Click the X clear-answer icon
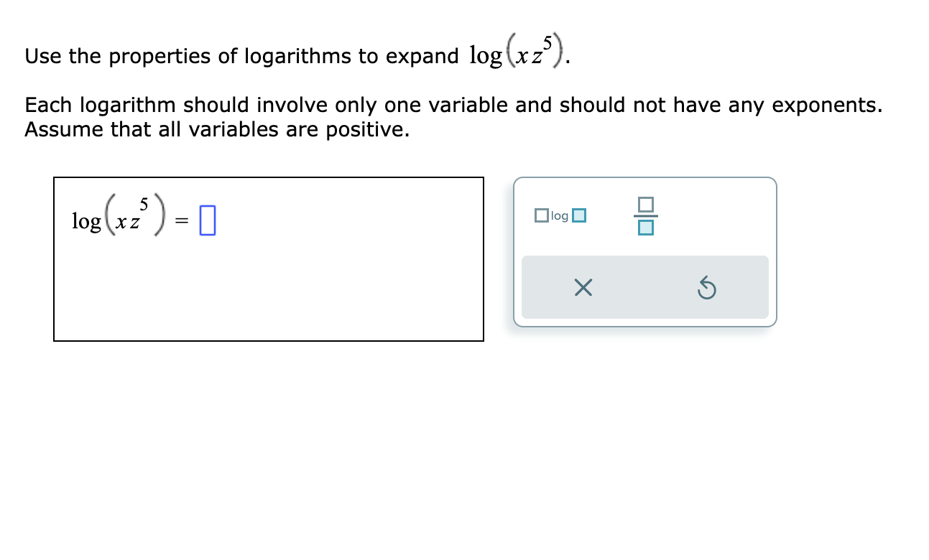 (583, 287)
